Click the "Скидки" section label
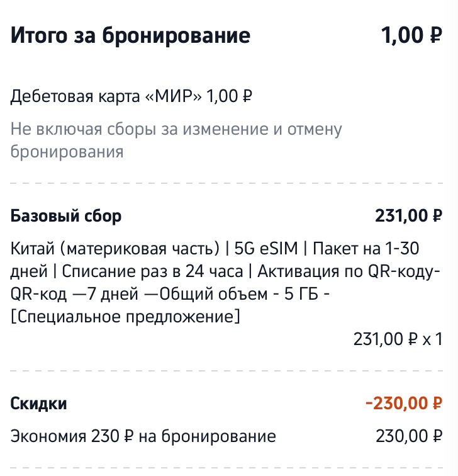Screen dimensions: 458x476 pyautogui.click(x=38, y=403)
